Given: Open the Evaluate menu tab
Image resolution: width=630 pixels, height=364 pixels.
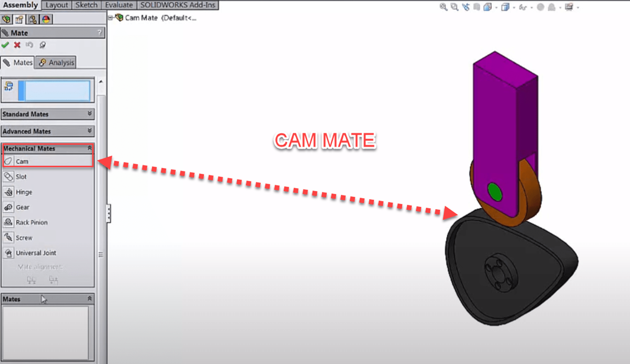Looking at the screenshot, I should pyautogui.click(x=119, y=5).
